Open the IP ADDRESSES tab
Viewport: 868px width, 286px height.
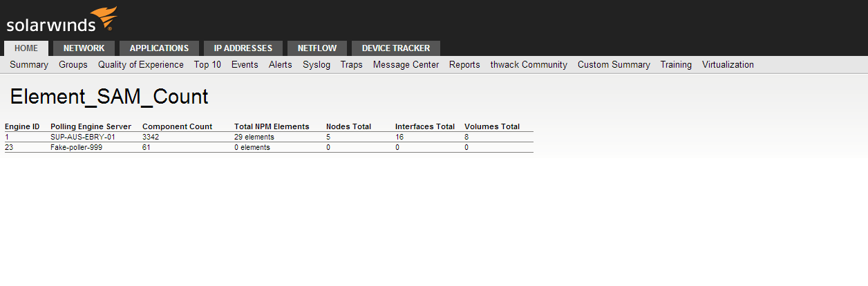coord(243,48)
